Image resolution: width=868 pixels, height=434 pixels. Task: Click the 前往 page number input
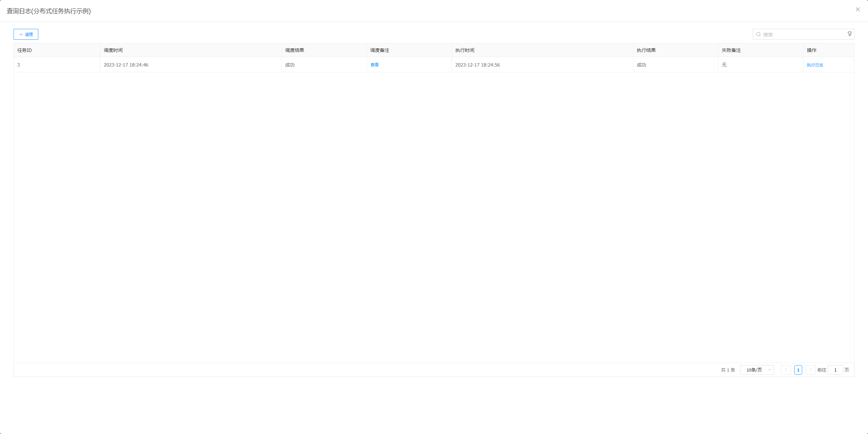(x=835, y=370)
